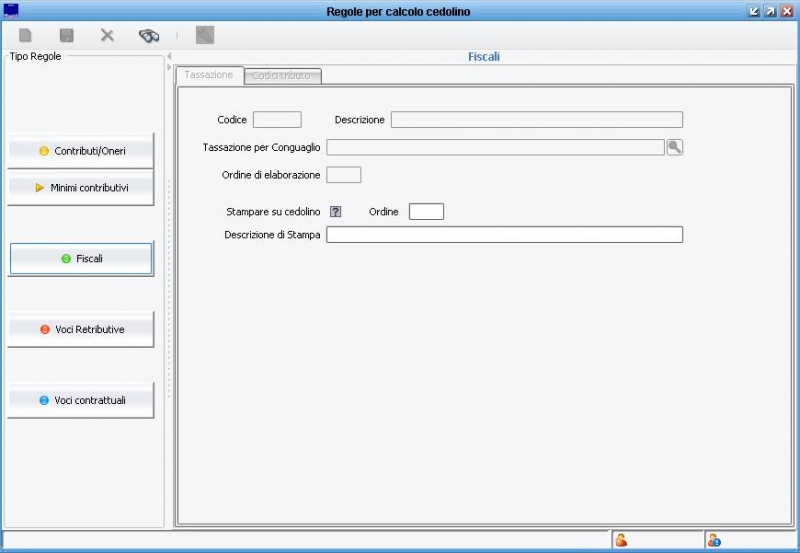Open search with the binoculars icon

coord(149,35)
